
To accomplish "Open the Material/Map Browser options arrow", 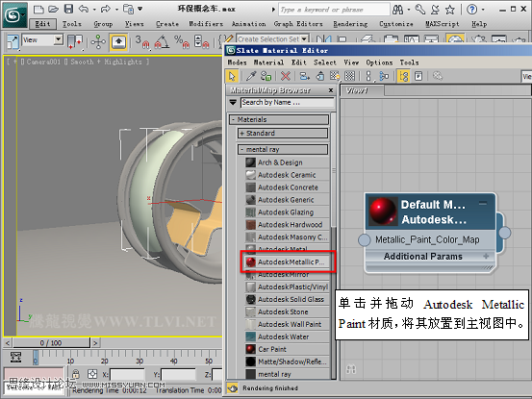I will [233, 102].
